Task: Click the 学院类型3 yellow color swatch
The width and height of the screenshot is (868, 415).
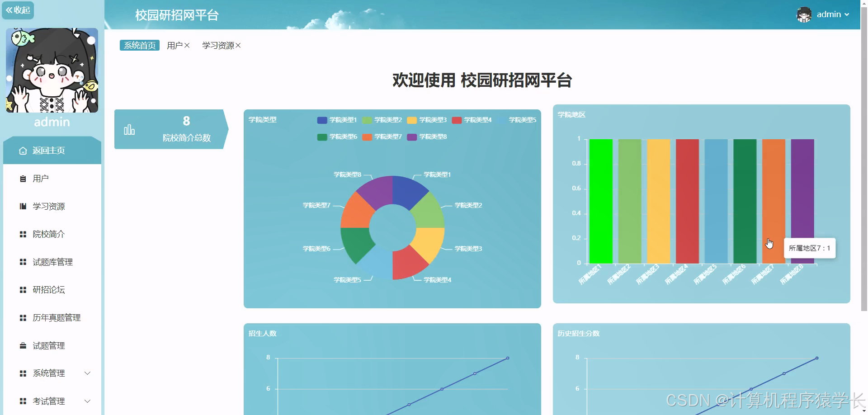Action: tap(412, 120)
